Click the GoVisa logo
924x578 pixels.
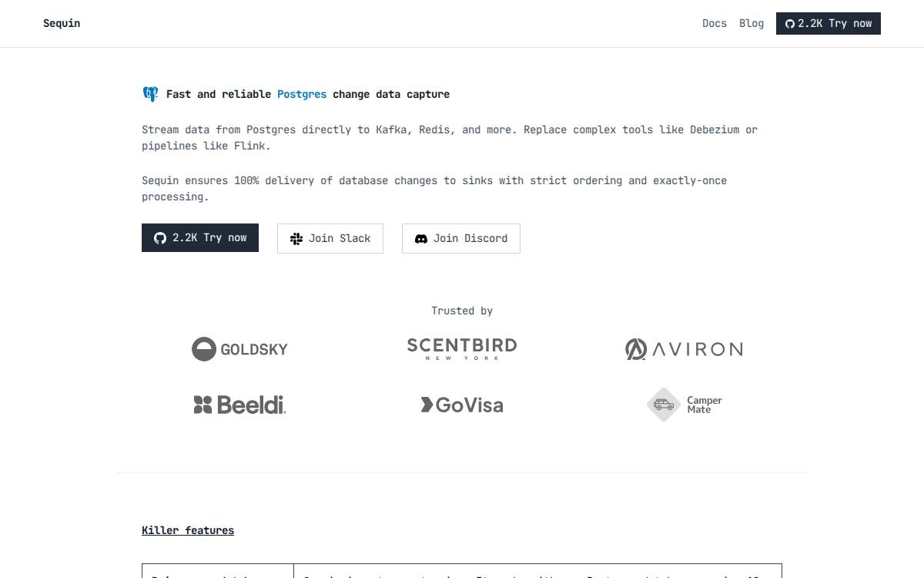462,405
